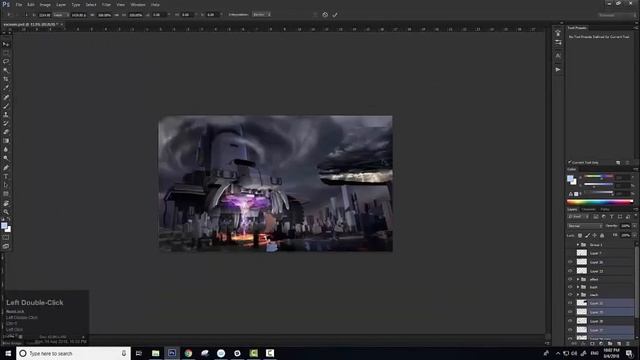Image resolution: width=640 pixels, height=360 pixels.
Task: Click the foreground color swatch in toolbar
Action: 4,226
